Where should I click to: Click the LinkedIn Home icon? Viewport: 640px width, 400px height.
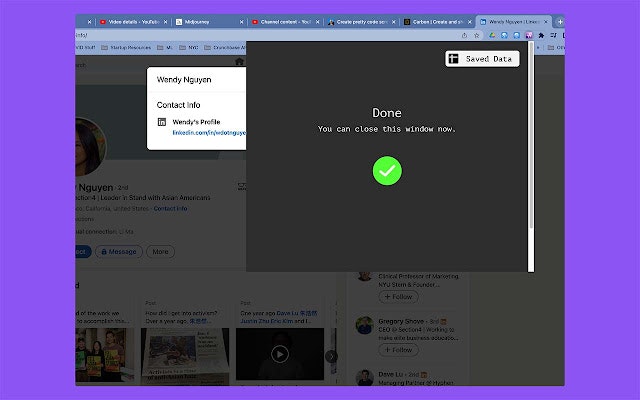[240, 61]
